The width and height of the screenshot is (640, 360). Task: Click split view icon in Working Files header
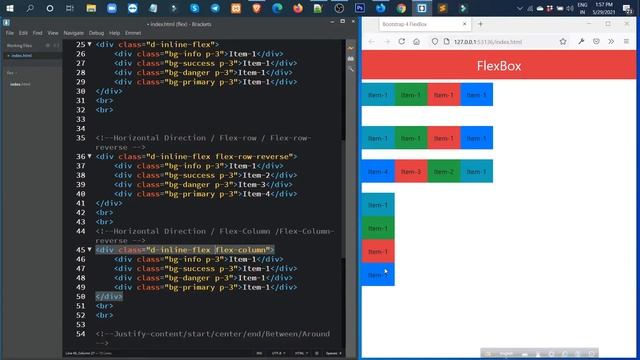point(56,46)
